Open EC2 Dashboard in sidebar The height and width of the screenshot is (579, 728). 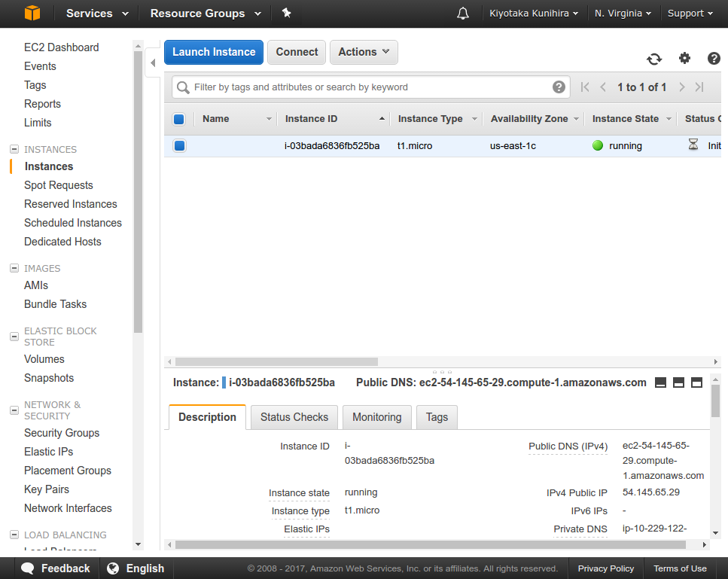tap(61, 47)
